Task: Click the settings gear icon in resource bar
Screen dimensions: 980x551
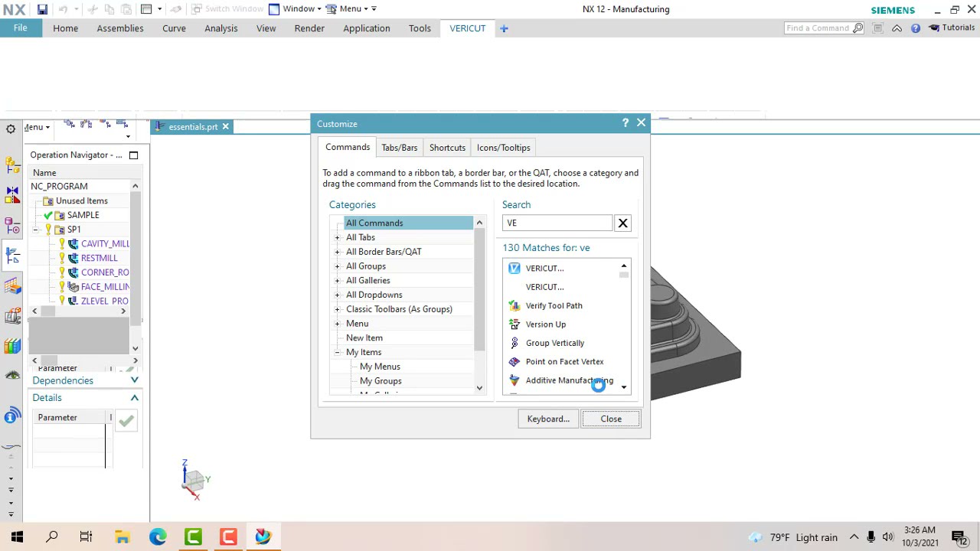Action: [11, 129]
